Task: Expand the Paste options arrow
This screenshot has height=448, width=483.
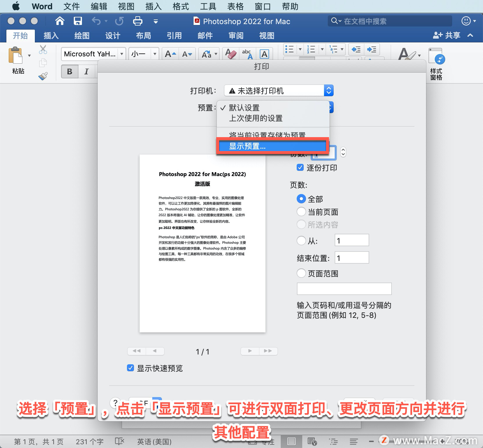Action: pyautogui.click(x=29, y=55)
